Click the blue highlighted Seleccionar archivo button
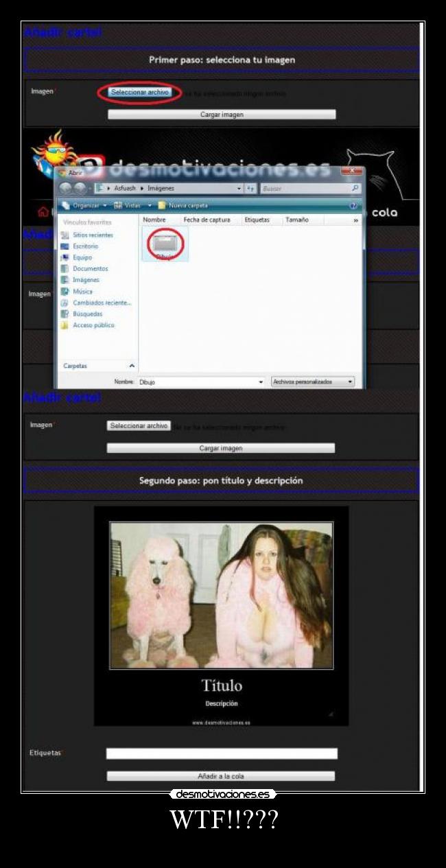446x868 pixels. tap(140, 92)
